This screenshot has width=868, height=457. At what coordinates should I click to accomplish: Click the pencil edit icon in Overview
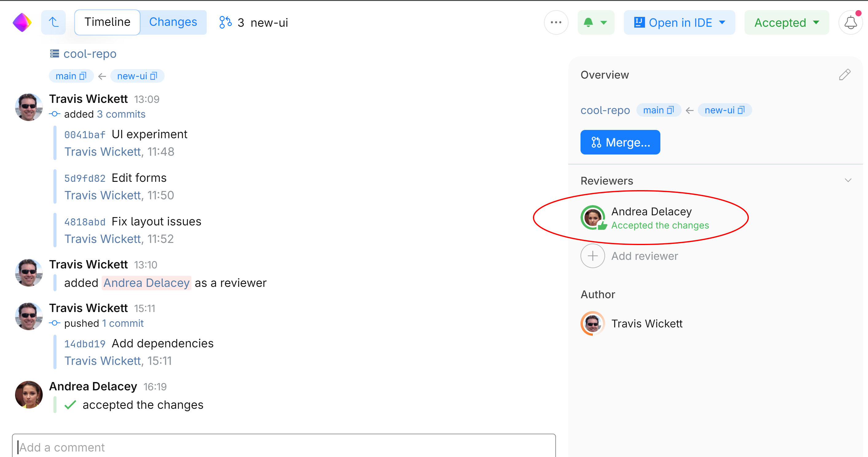pyautogui.click(x=844, y=75)
